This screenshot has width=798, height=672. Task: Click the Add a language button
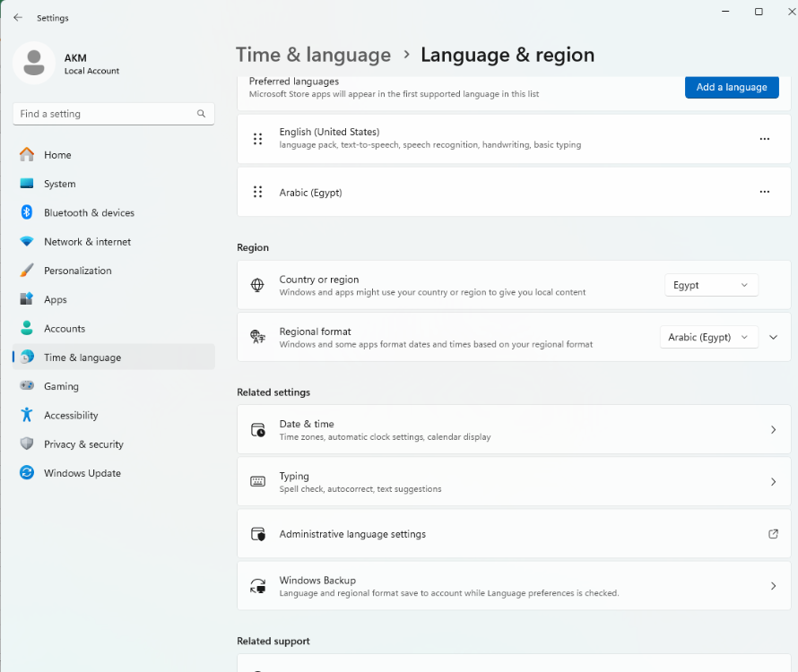click(x=732, y=87)
